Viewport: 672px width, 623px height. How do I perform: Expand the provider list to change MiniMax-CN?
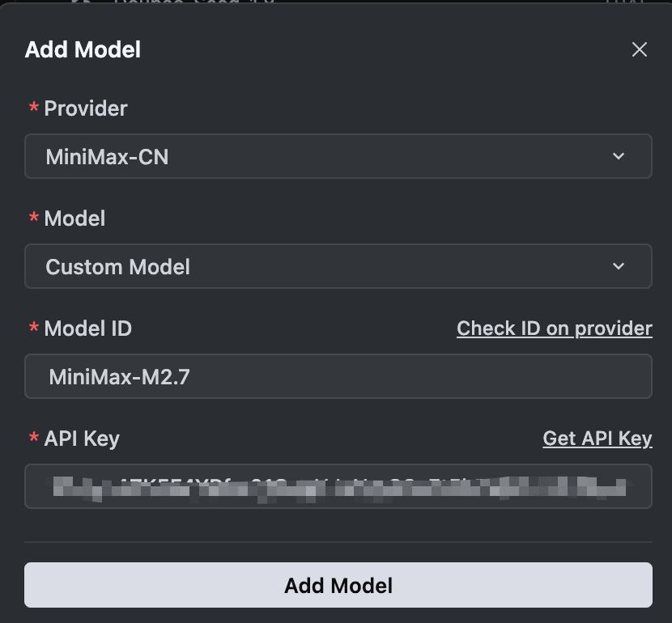click(338, 156)
